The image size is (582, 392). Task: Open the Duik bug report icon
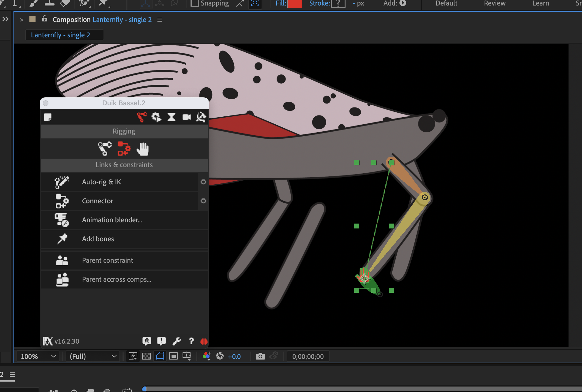tap(147, 341)
